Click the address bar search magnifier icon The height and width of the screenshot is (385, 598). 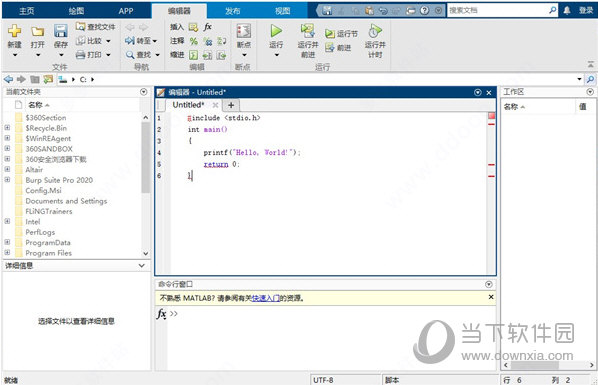590,79
